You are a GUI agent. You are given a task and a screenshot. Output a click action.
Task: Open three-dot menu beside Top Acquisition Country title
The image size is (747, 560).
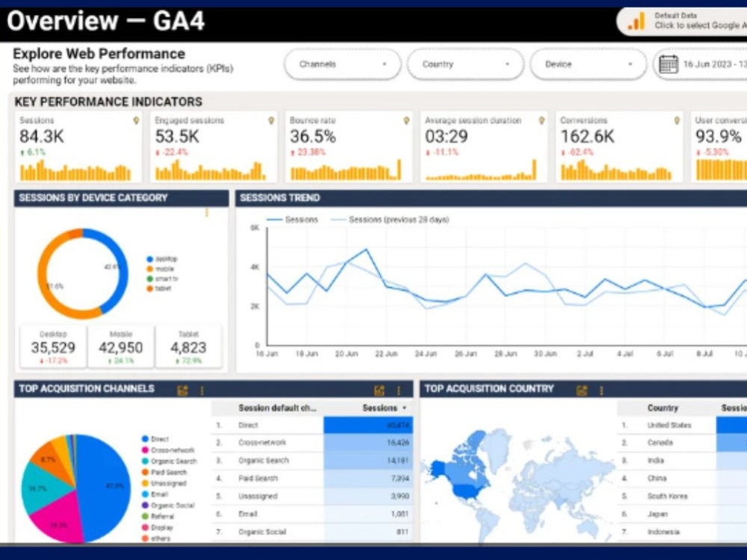(601, 391)
